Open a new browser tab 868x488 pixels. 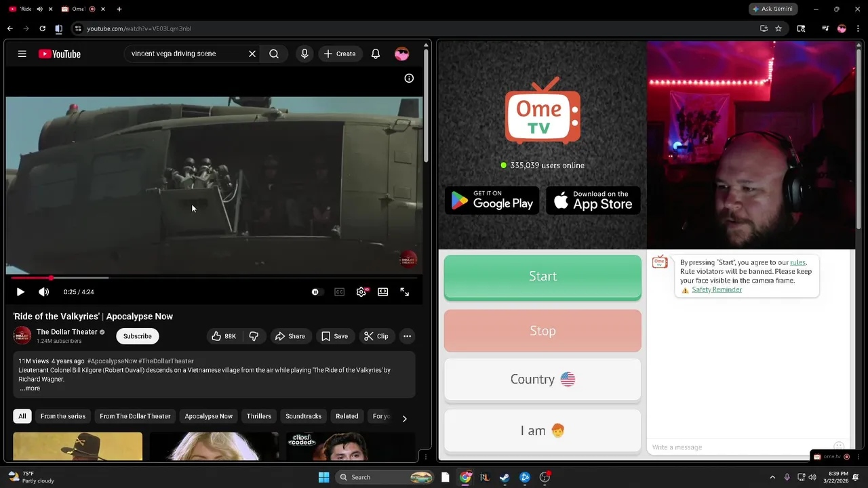pos(119,9)
